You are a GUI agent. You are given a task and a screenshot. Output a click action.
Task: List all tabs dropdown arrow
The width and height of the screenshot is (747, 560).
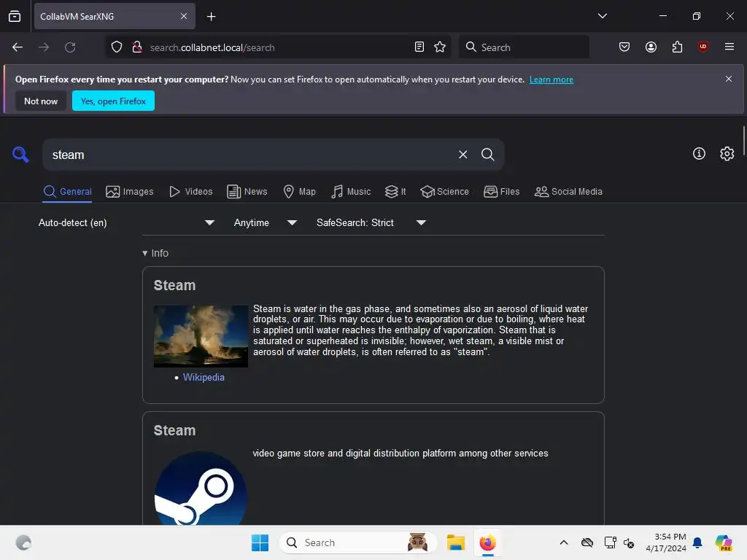[x=602, y=16]
